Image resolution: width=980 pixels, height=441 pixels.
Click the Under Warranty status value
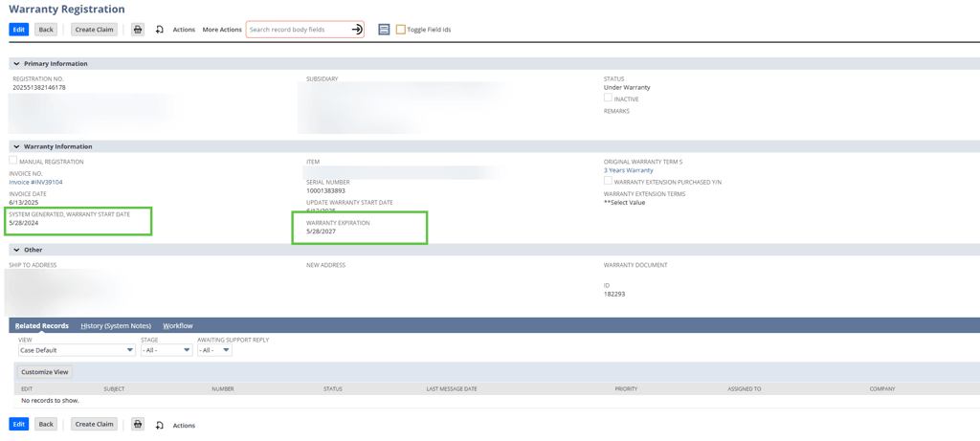pos(626,87)
